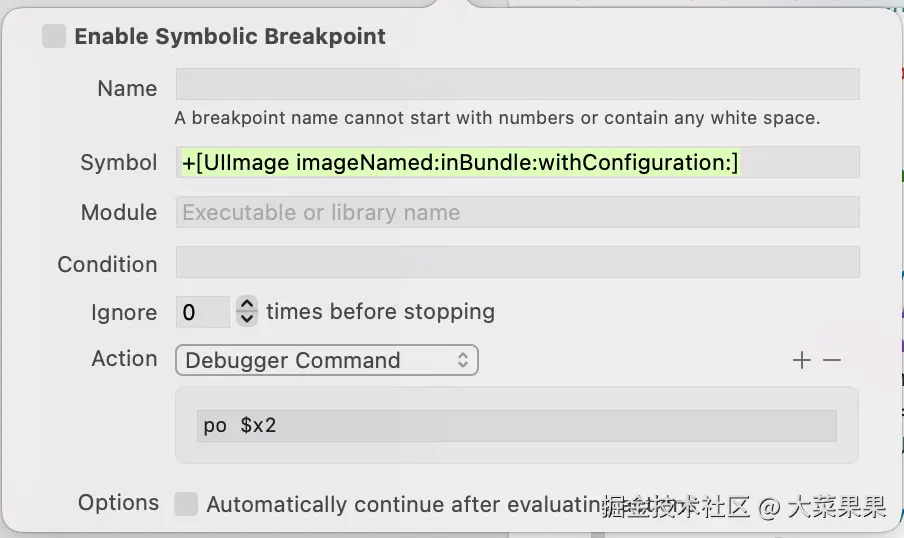
Task: Click the Options row label
Action: point(118,502)
